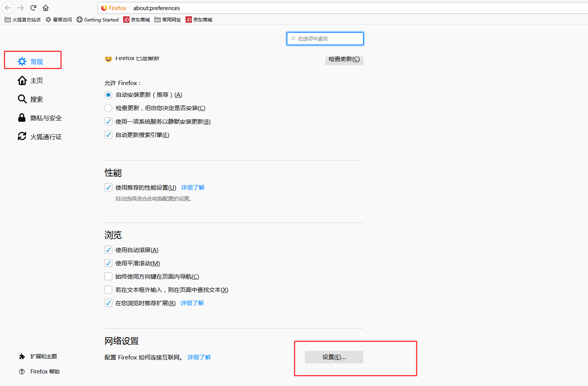The image size is (588, 386).
Task: Open the 常用网址 bookmark folder
Action: coord(168,20)
